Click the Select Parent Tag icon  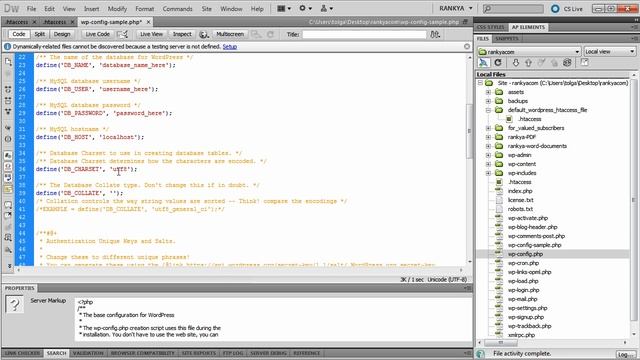pyautogui.click(x=8, y=128)
